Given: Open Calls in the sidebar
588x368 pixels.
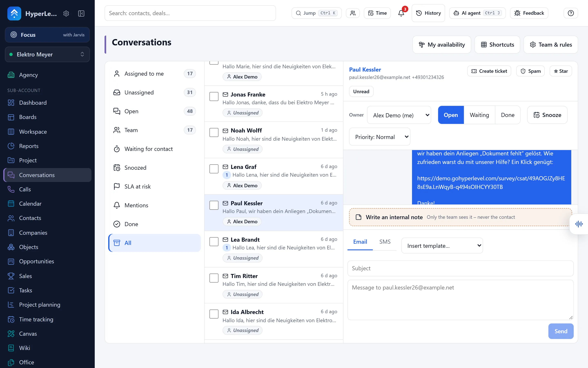Looking at the screenshot, I should [47, 189].
